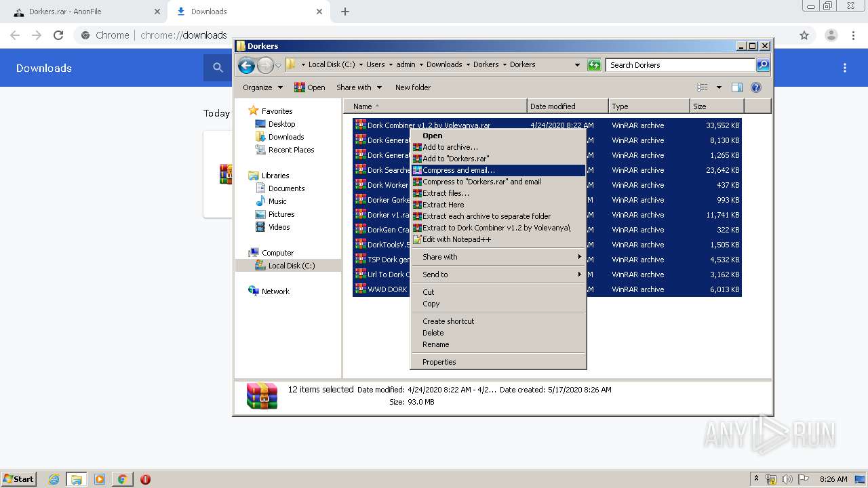Open Explorer help question mark icon

(756, 87)
